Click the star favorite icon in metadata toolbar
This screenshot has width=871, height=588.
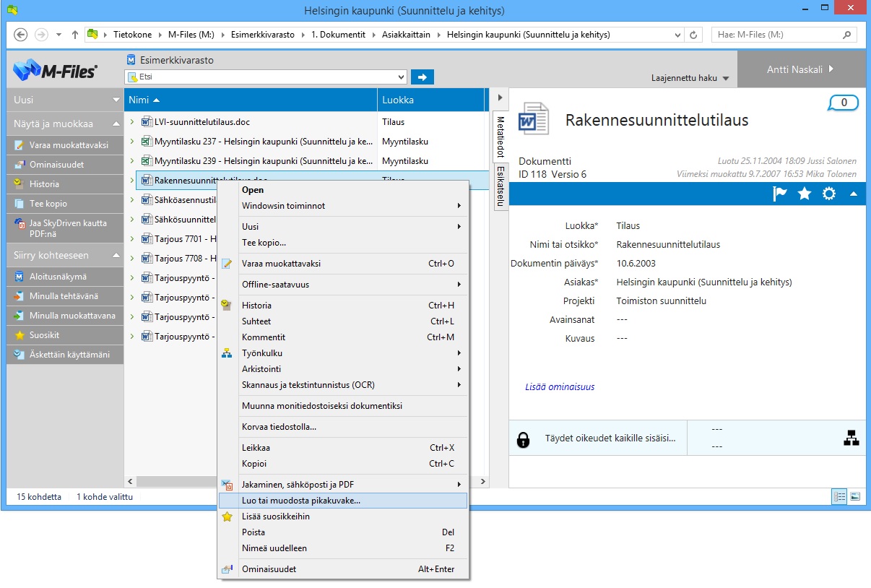[x=805, y=194]
